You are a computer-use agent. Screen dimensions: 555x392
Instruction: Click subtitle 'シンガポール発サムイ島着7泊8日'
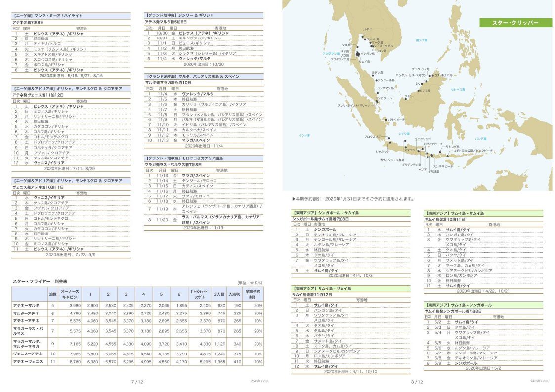click(x=320, y=219)
